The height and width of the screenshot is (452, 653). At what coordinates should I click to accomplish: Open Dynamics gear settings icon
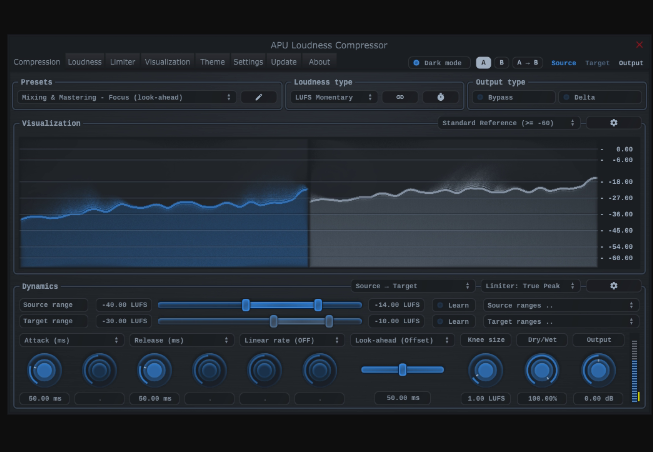613,286
